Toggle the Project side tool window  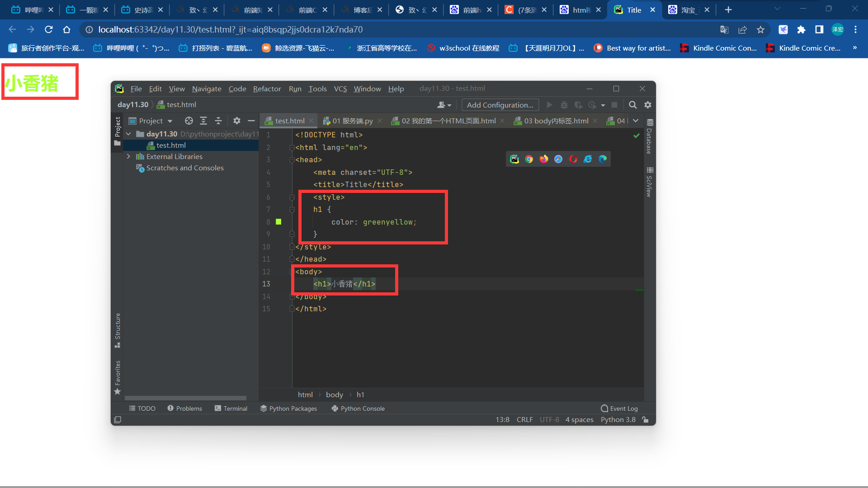[118, 131]
